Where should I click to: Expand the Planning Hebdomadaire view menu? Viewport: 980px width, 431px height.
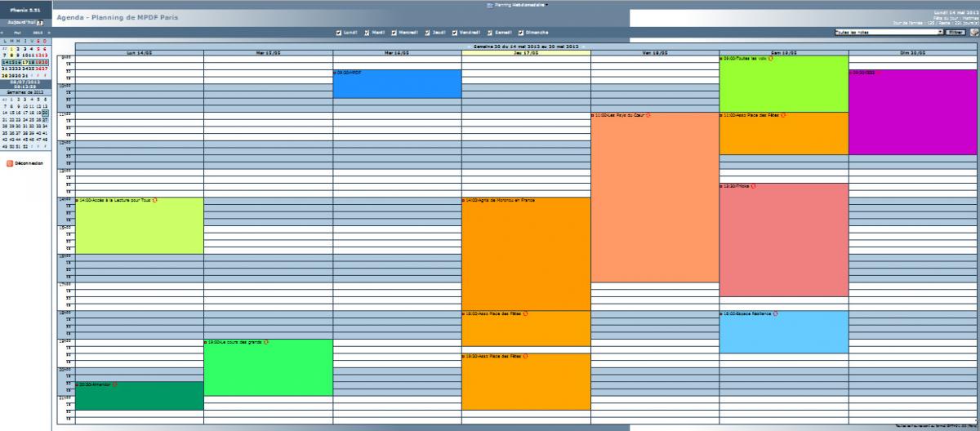click(518, 4)
